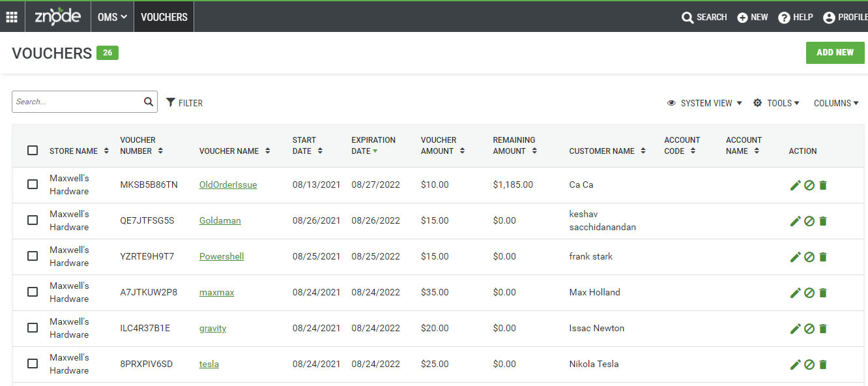Open the Profile menu

click(845, 18)
